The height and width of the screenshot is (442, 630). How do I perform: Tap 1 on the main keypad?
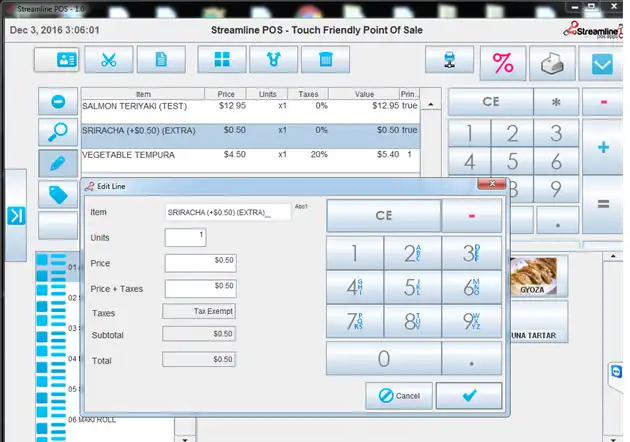(469, 133)
